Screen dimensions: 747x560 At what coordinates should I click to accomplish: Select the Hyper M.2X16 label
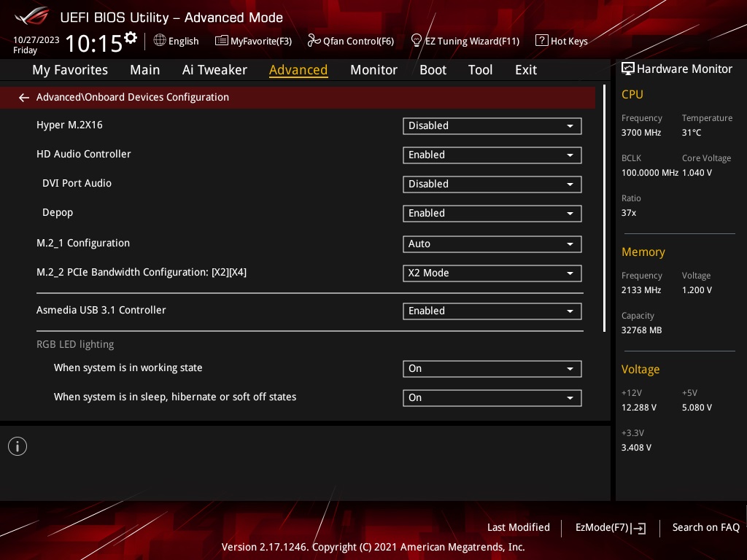click(69, 125)
